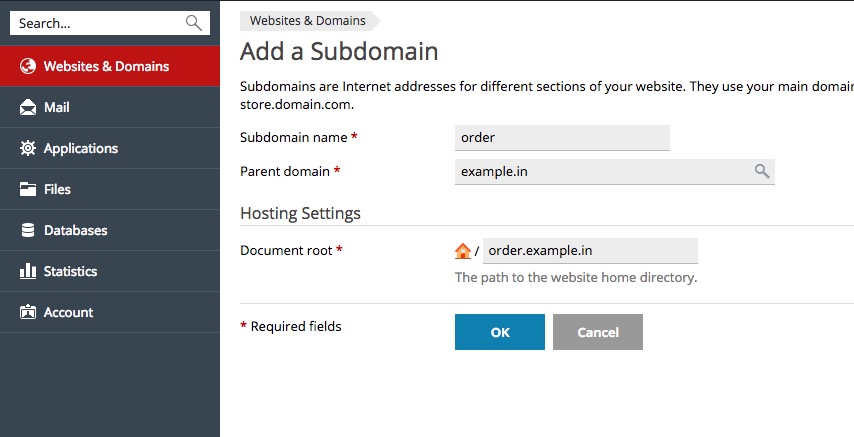Click the Cancel button
The height and width of the screenshot is (437, 854).
pyautogui.click(x=597, y=332)
